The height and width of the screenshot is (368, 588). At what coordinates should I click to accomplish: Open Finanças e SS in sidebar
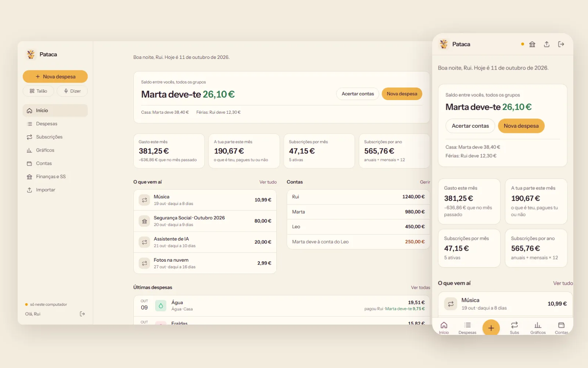[55, 177]
